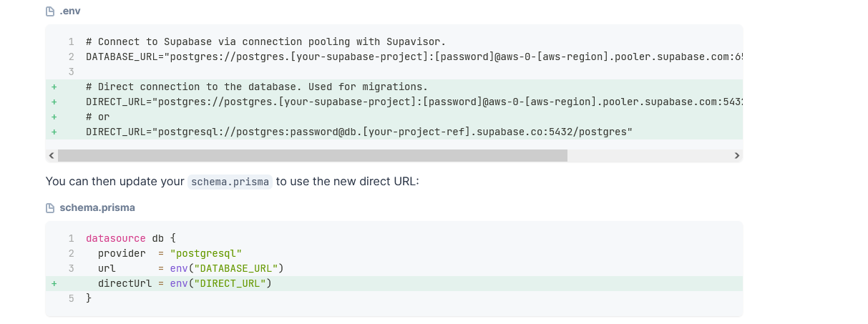This screenshot has width=868, height=324.
Task: Click the right scroll arrow of the .env code block
Action: click(737, 155)
